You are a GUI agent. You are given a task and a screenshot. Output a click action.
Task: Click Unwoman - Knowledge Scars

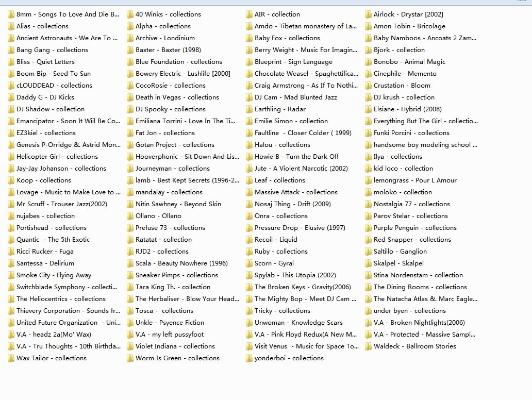(298, 323)
